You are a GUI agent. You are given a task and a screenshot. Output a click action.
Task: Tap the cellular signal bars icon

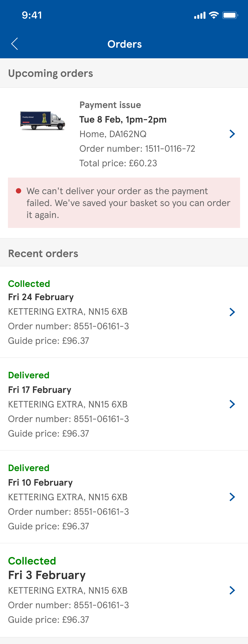tap(200, 16)
